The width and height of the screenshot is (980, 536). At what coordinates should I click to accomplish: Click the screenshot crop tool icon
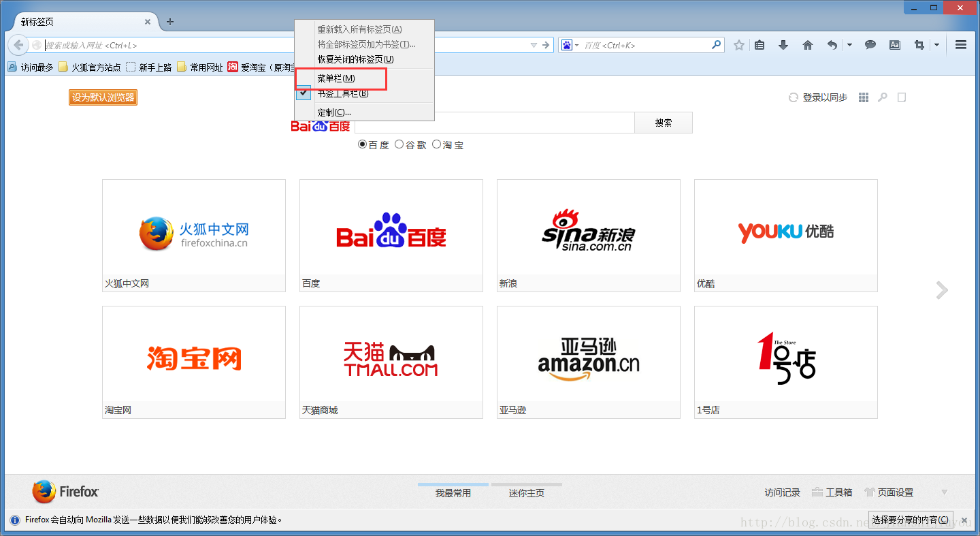coord(919,45)
